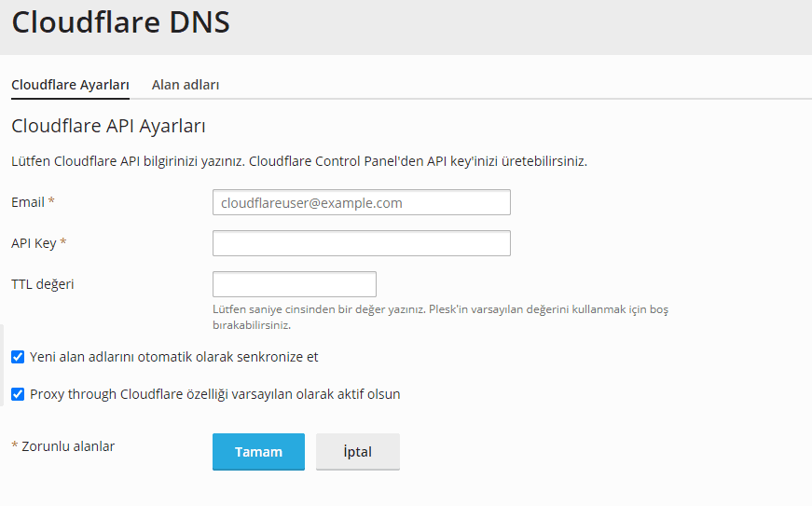Uncheck the auto-sync new domains checkbox
This screenshot has width=812, height=506.
coord(18,357)
